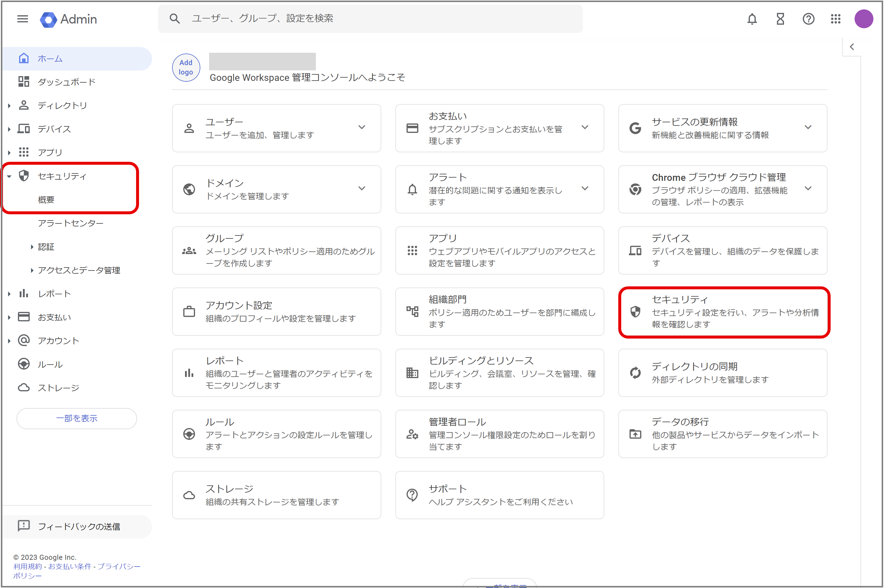Click the 組織部門 org chart icon
Screen dimensions: 884x588
[x=412, y=312]
